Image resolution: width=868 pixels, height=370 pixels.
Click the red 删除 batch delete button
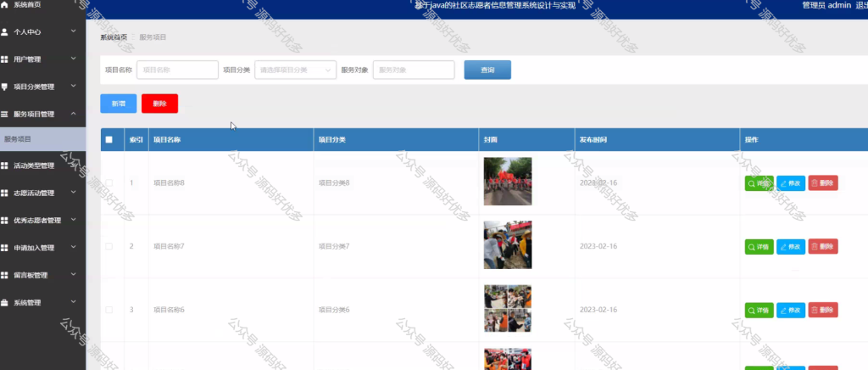[160, 104]
